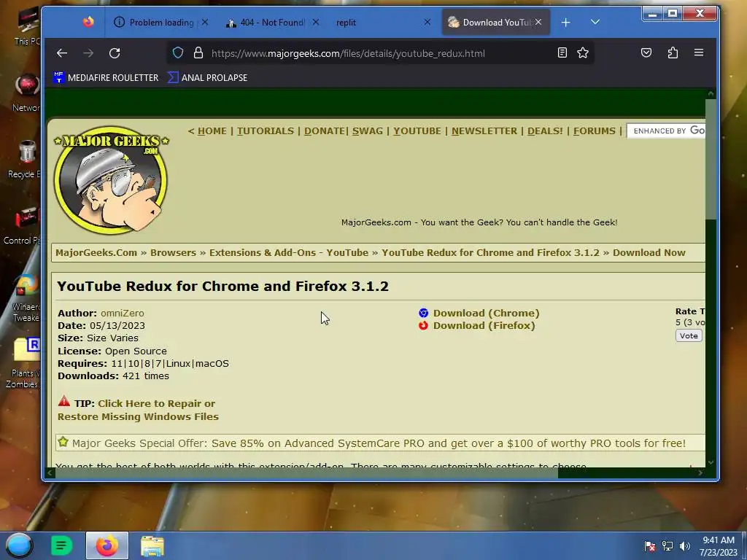Close the Problem loading page tab

205,22
